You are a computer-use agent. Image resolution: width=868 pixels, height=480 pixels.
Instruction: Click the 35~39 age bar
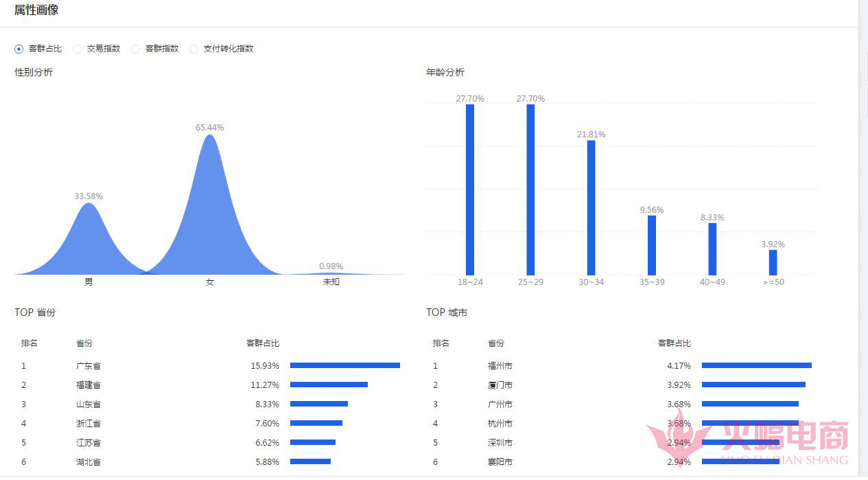click(x=652, y=245)
